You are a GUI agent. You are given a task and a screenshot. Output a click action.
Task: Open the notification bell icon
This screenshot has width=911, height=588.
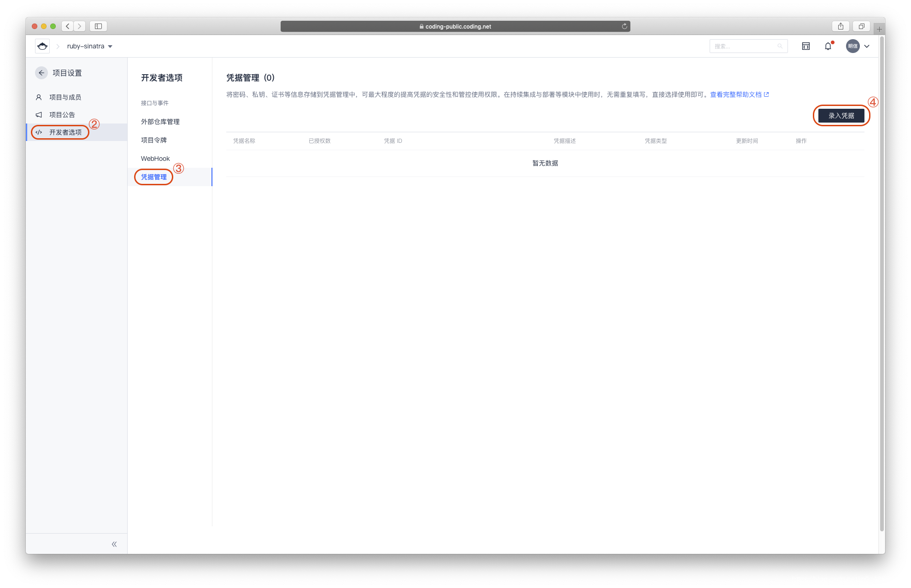pyautogui.click(x=828, y=46)
